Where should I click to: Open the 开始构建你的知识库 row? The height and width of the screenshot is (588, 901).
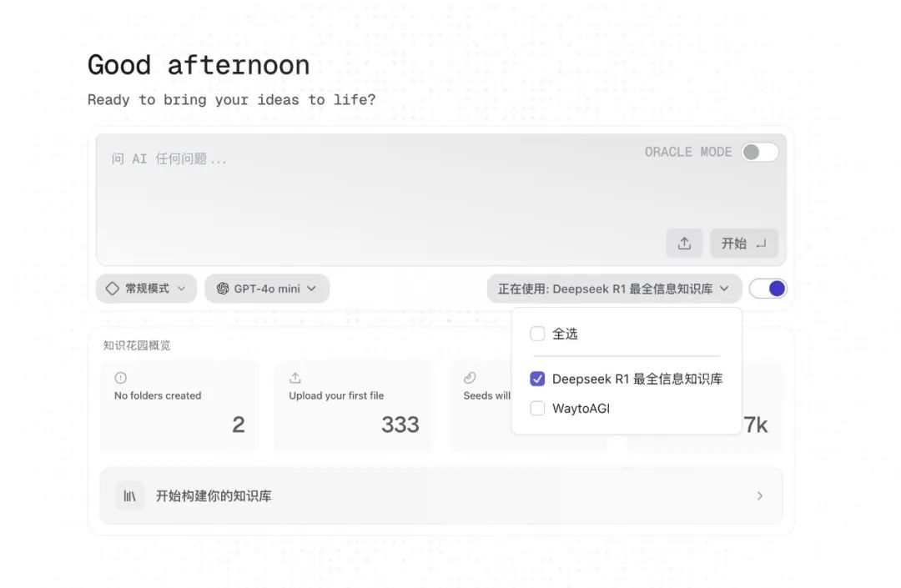(x=440, y=495)
